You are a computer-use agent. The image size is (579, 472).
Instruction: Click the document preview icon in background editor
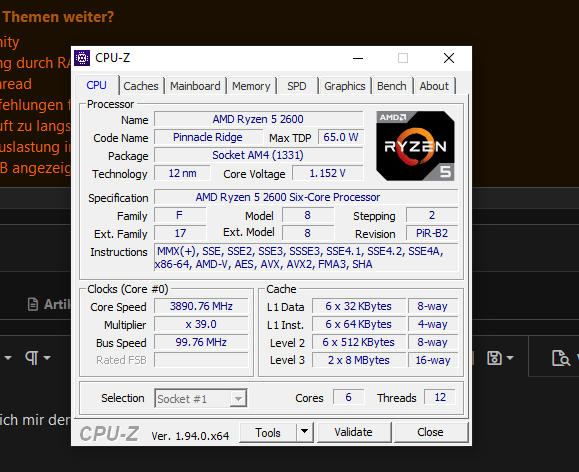pyautogui.click(x=561, y=358)
